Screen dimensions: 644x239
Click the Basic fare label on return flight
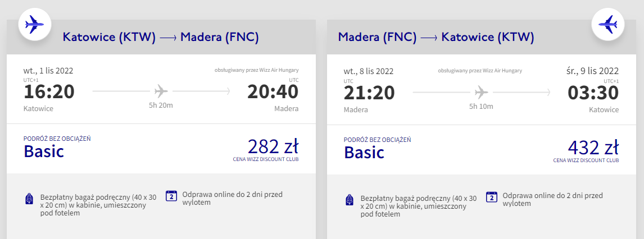click(x=364, y=151)
